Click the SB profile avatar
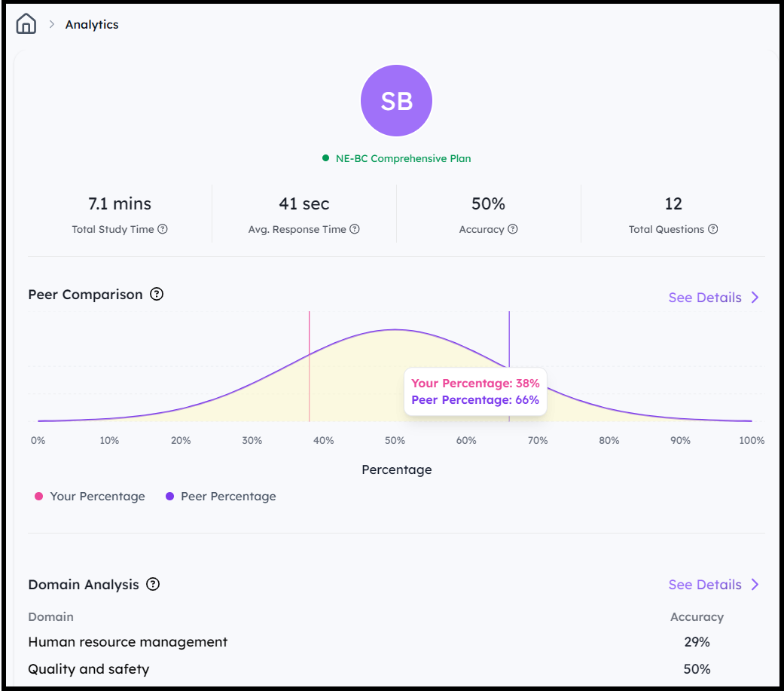Screen dimensions: 784x691 396,100
